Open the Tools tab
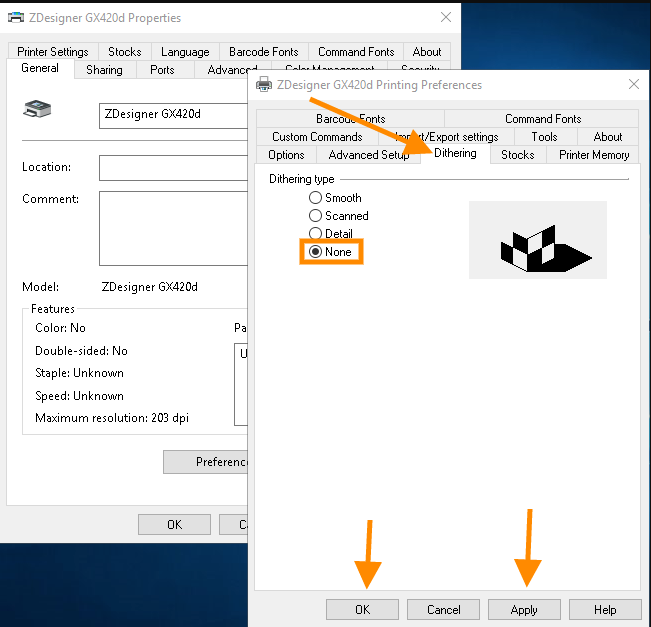Screen dimensions: 651x627 (x=544, y=137)
